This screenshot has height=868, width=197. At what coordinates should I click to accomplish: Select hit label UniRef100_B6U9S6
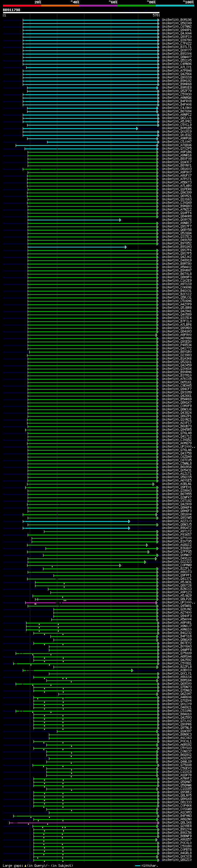pos(177,467)
